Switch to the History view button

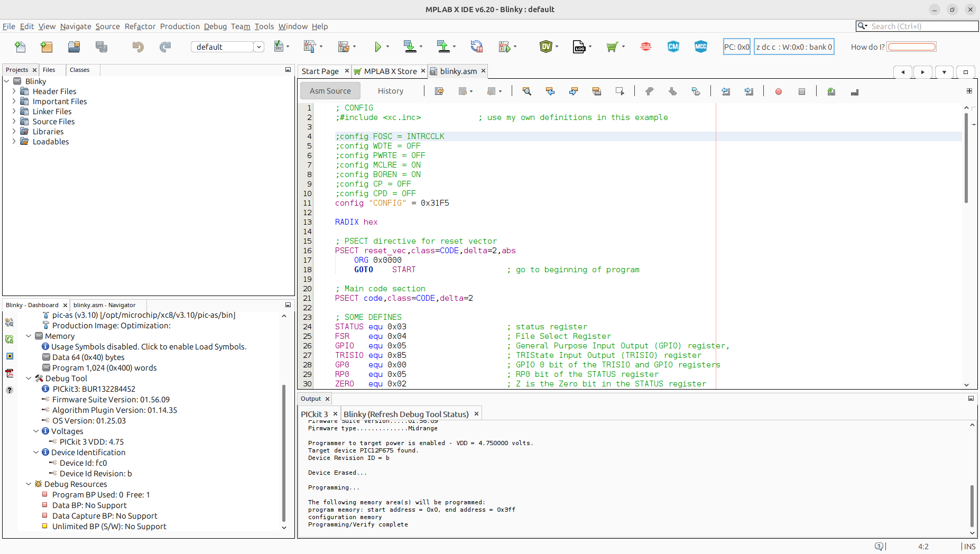click(391, 91)
